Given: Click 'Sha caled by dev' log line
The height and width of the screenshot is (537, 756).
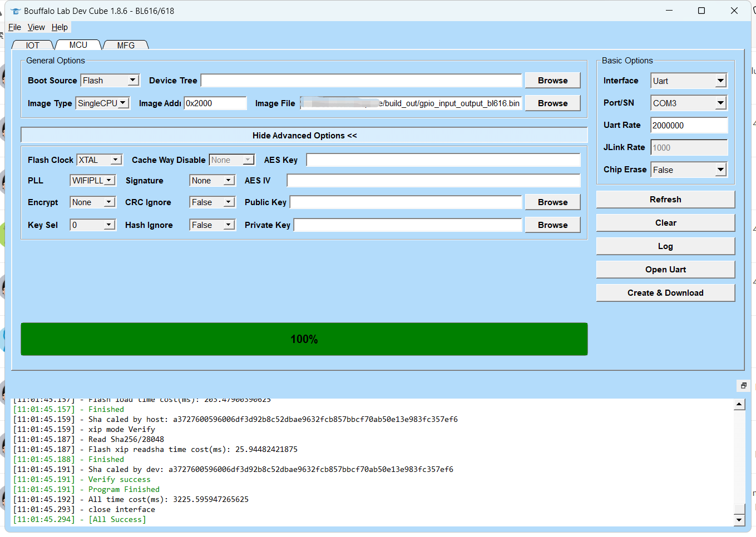Looking at the screenshot, I should tap(233, 470).
